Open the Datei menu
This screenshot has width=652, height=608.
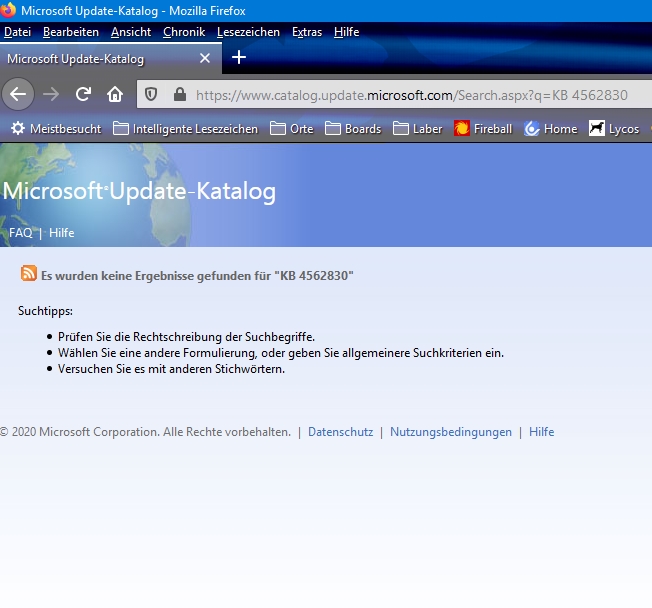[x=17, y=32]
